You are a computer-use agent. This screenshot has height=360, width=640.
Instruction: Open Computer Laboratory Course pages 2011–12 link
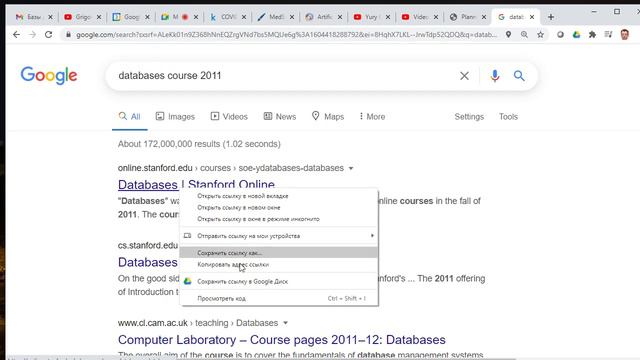pos(282,340)
